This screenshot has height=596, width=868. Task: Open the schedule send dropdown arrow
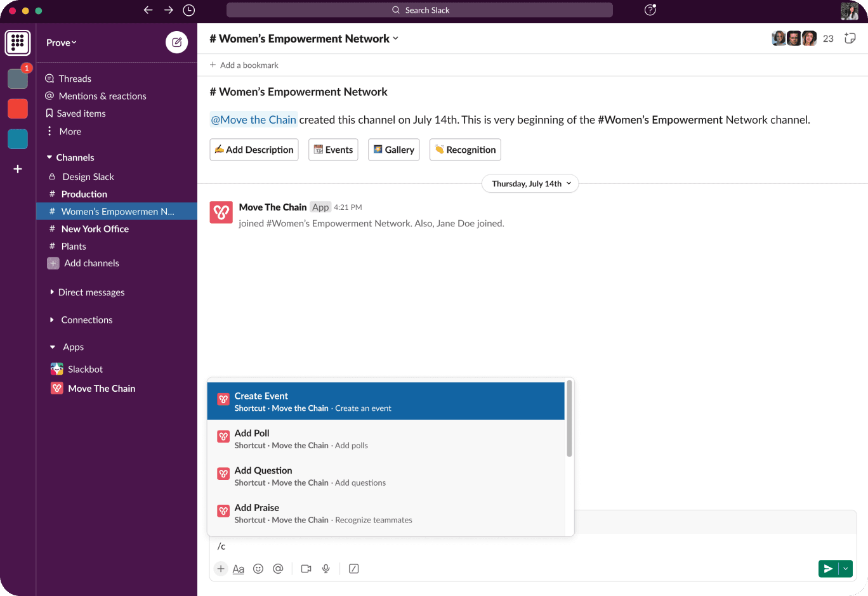tap(846, 569)
